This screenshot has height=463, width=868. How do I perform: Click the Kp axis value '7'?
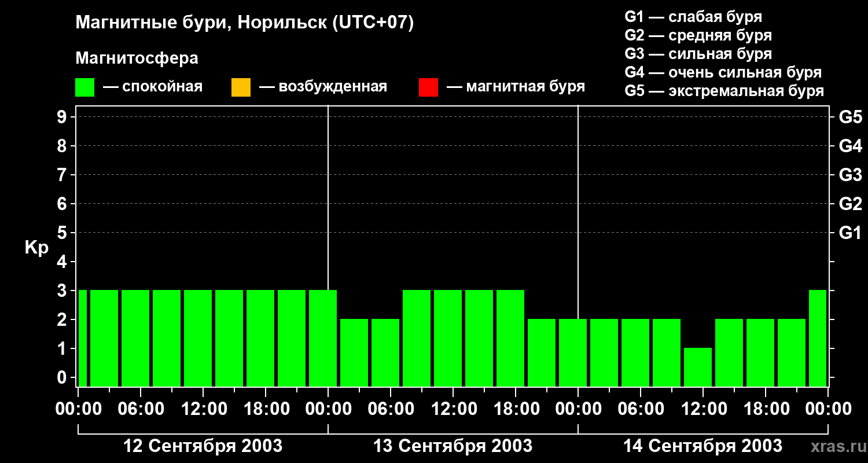point(63,175)
